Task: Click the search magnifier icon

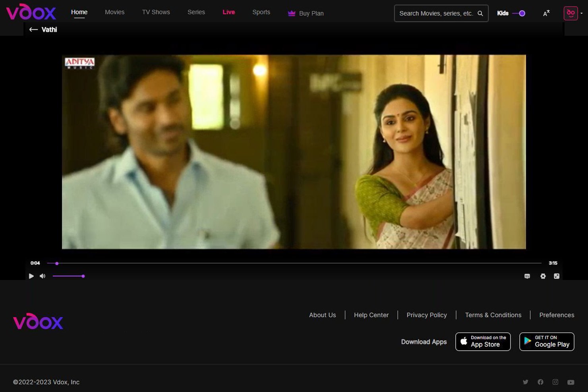Action: coord(480,14)
